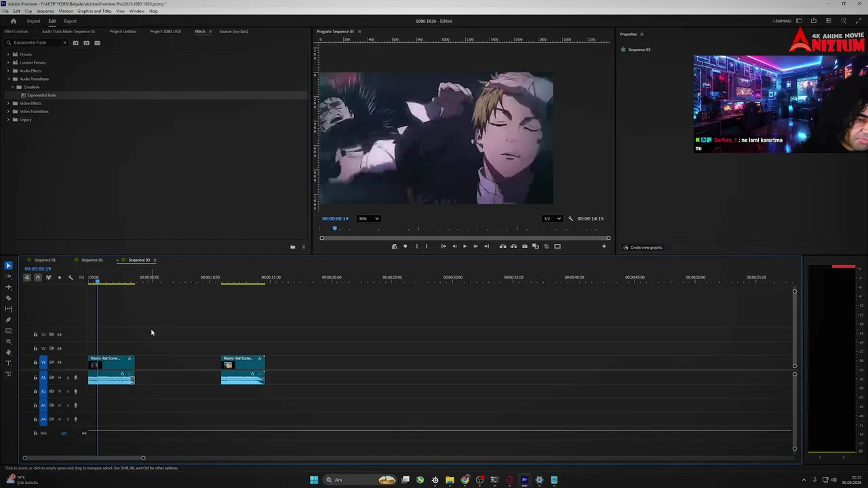Click the YUV Effects filter icon
This screenshot has width=868, height=488.
click(97, 43)
